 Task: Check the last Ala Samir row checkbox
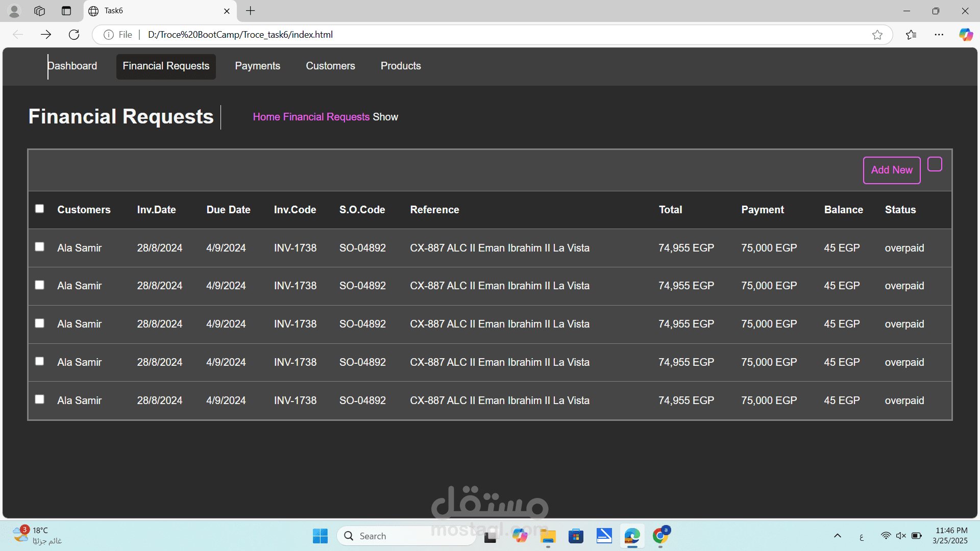tap(39, 399)
